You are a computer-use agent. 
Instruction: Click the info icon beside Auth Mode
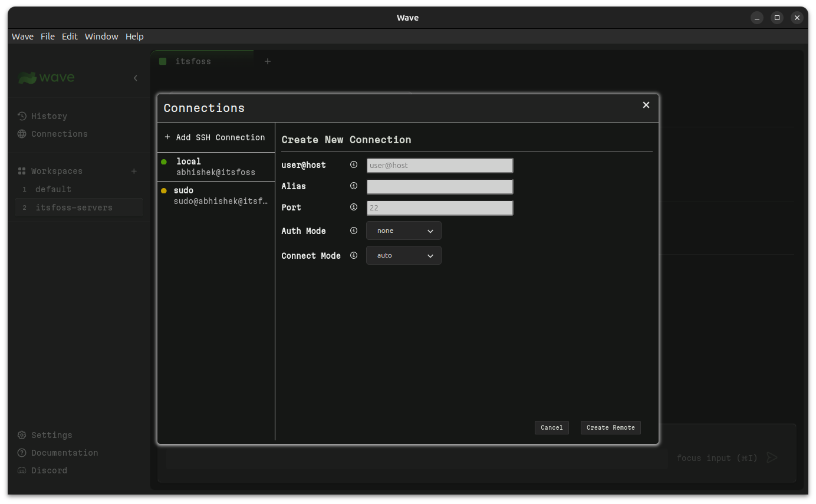pos(354,230)
